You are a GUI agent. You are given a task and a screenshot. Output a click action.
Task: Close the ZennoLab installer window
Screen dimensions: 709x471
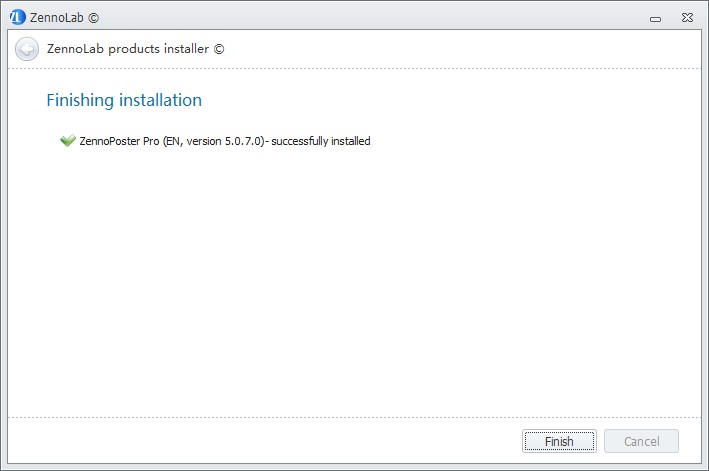[687, 18]
